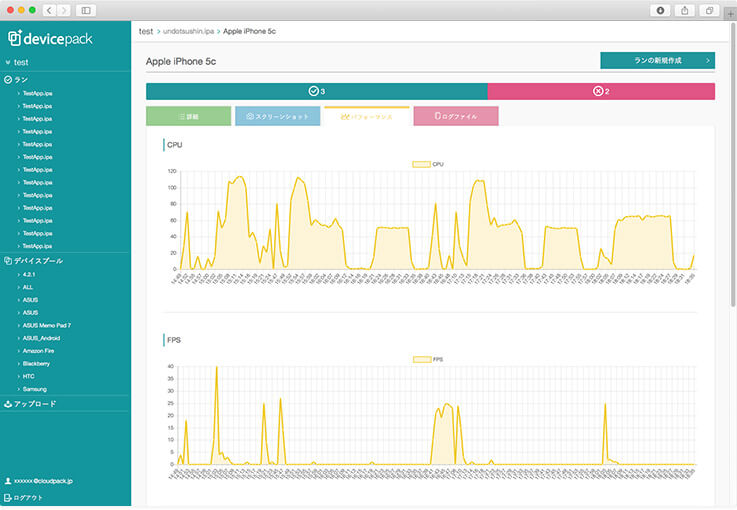Click the green passed results bar

coord(317,91)
